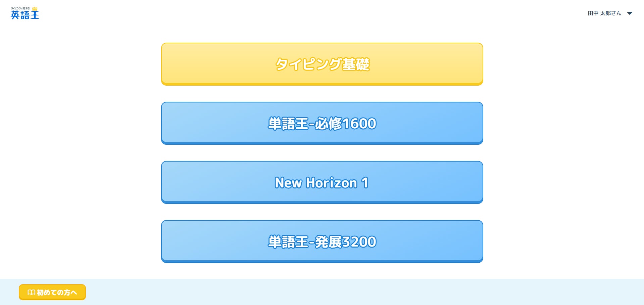Select the 単語王-必修1600 course
The width and height of the screenshot is (644, 305).
(322, 123)
